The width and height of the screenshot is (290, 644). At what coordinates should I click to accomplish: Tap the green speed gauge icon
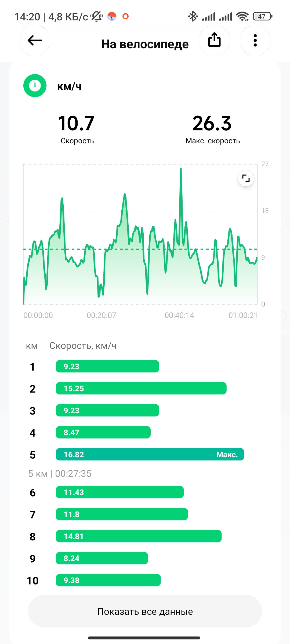pyautogui.click(x=35, y=86)
